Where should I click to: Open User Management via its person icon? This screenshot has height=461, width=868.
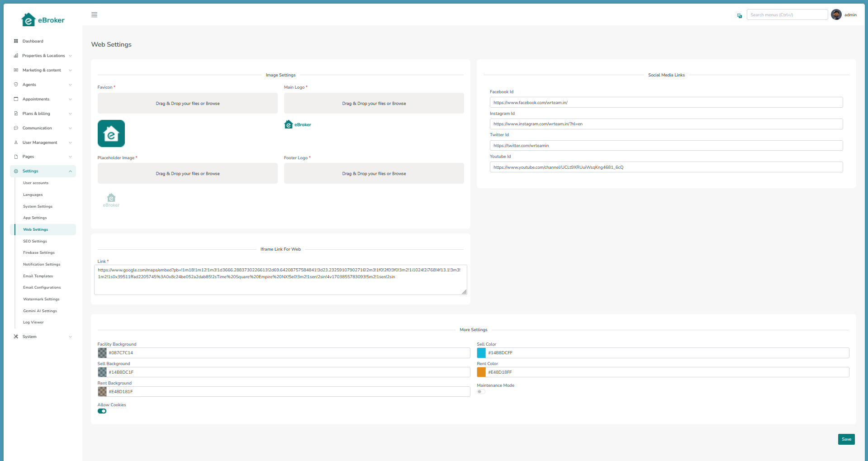click(x=15, y=143)
